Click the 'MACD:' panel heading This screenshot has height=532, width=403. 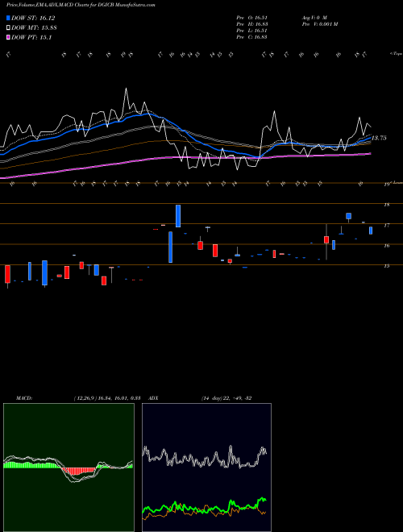coord(23,398)
